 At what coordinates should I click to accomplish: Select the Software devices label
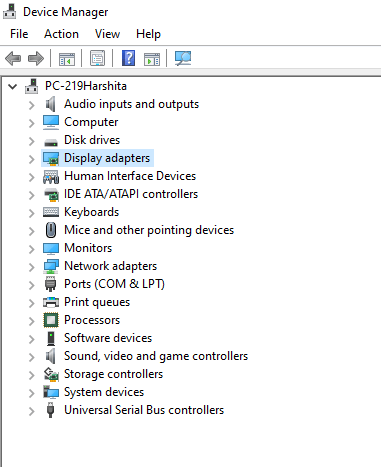click(x=108, y=338)
